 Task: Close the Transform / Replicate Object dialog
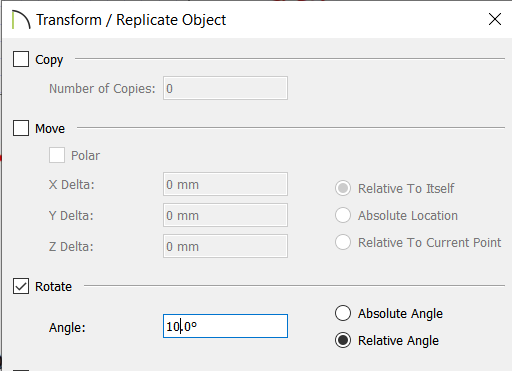[495, 19]
